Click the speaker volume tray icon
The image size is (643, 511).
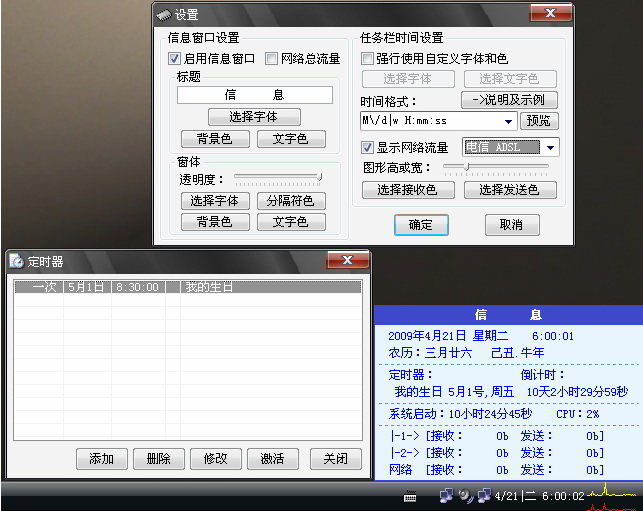[465, 496]
